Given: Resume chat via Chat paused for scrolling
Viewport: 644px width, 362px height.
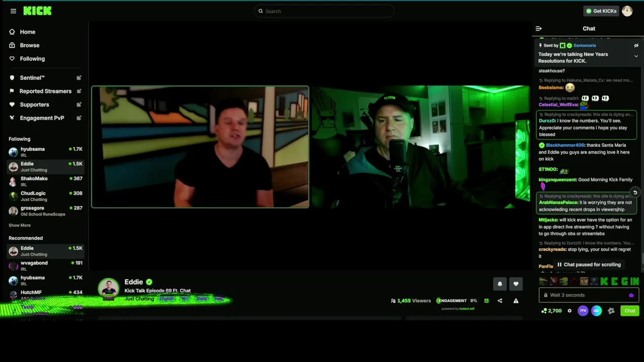Looking at the screenshot, I should [589, 264].
